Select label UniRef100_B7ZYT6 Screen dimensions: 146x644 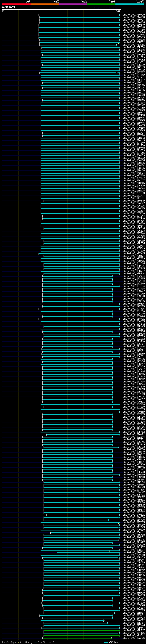pos(133,600)
